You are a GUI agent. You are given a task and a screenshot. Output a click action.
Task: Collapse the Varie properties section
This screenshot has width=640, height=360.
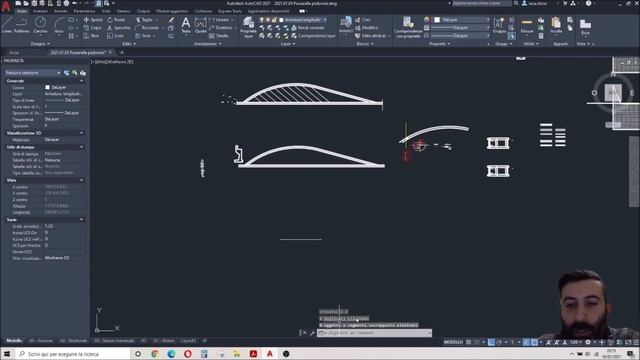[x=82, y=220]
